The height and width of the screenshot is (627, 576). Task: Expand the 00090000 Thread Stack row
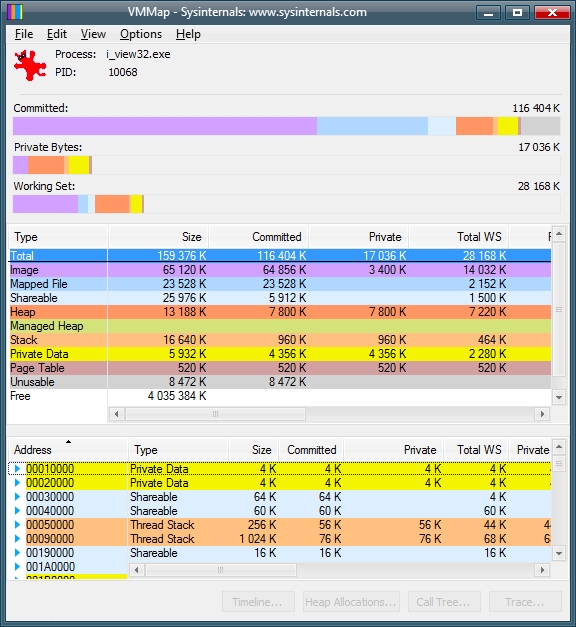tap(17, 538)
